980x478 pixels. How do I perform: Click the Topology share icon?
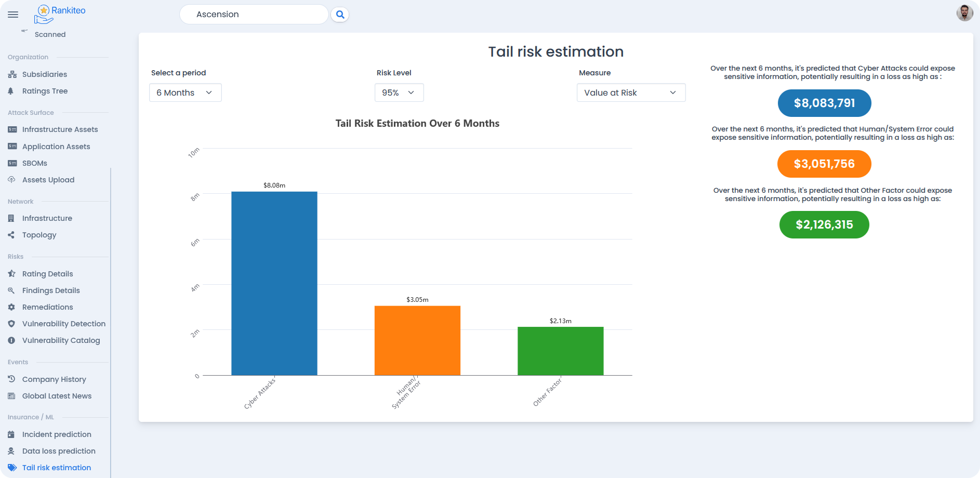click(x=11, y=235)
